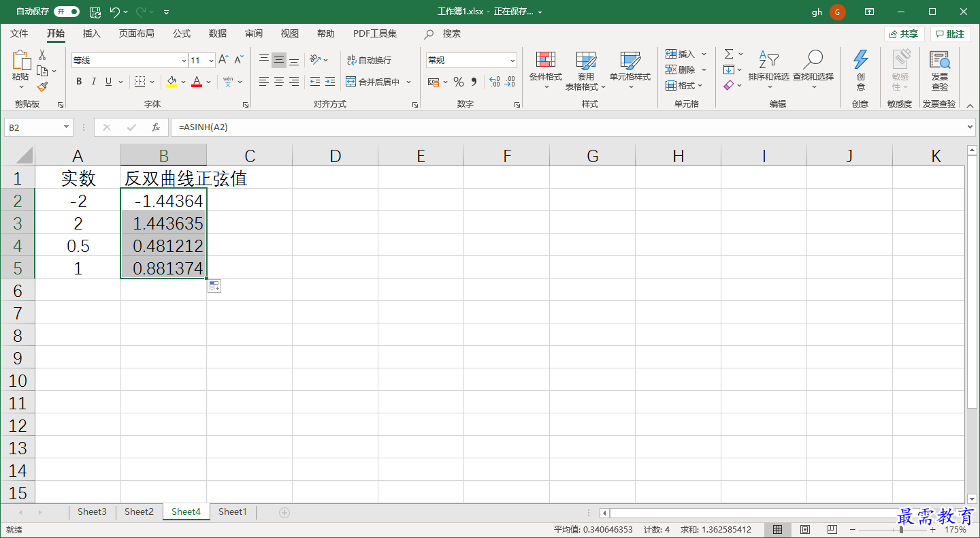This screenshot has width=980, height=538.
Task: Click the zoom slider handle
Action: pyautogui.click(x=901, y=529)
